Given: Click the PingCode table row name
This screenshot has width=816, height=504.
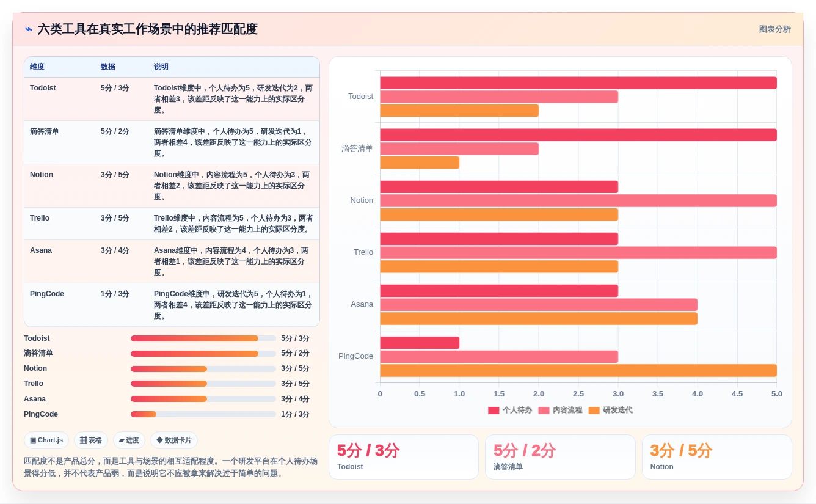Looking at the screenshot, I should [47, 294].
